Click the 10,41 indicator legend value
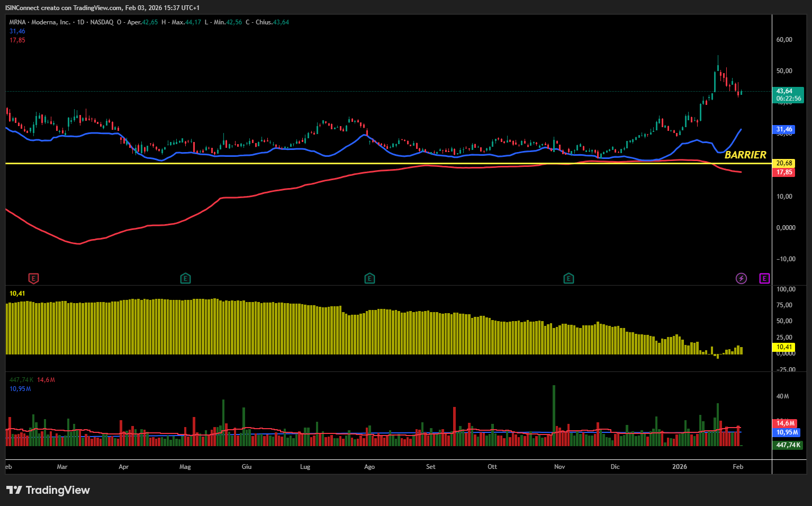Image resolution: width=812 pixels, height=506 pixels. [x=17, y=294]
